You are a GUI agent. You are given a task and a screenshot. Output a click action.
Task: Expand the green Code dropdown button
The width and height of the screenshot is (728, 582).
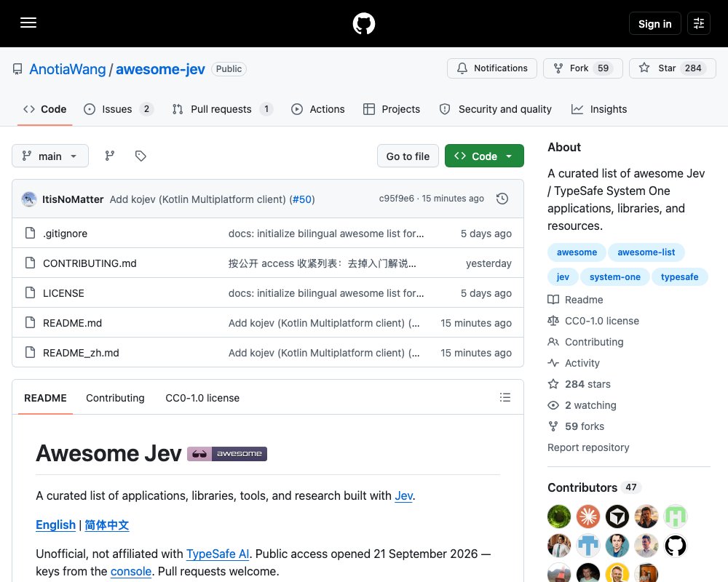[484, 156]
